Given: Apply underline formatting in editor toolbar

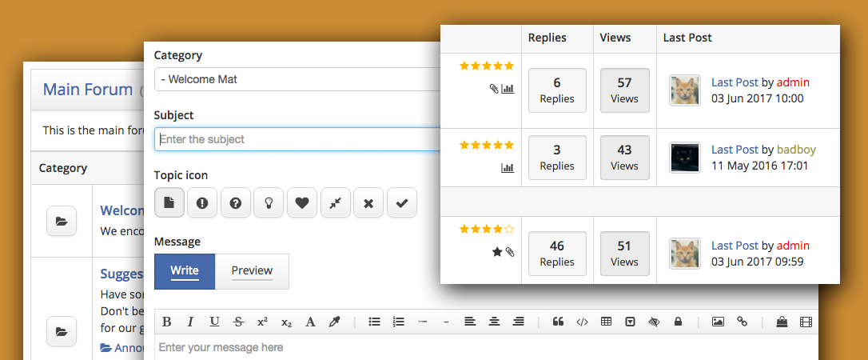Looking at the screenshot, I should click(215, 322).
